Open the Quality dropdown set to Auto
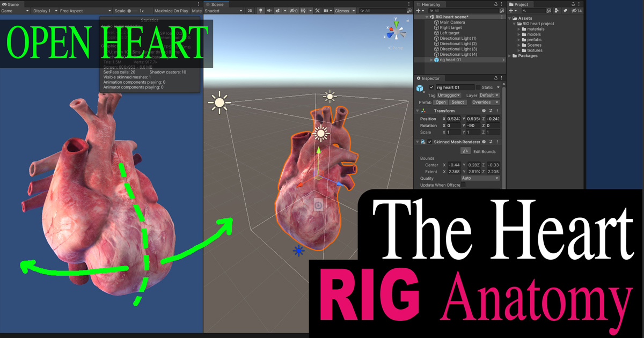Image resolution: width=644 pixels, height=338 pixels. pos(480,179)
